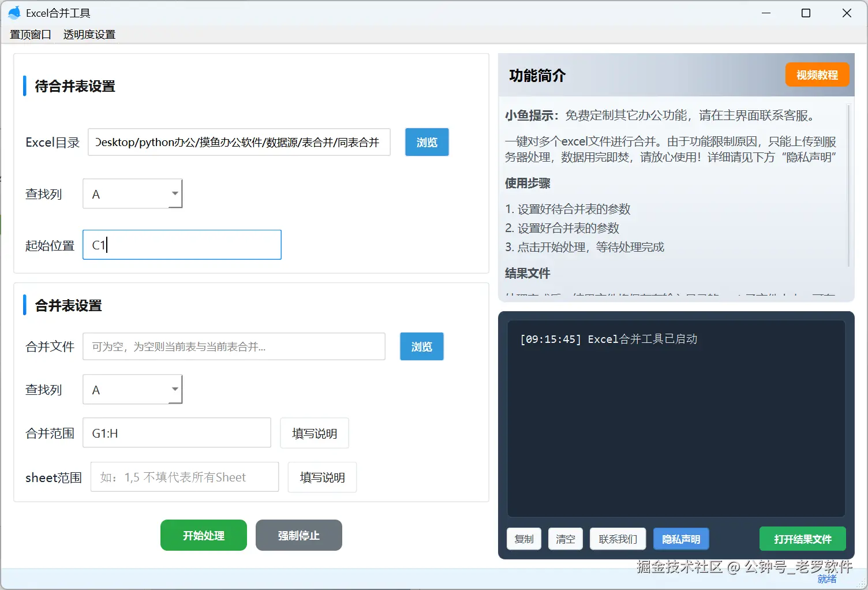This screenshot has height=590, width=868.
Task: Click the 合并文件 input field
Action: 234,346
